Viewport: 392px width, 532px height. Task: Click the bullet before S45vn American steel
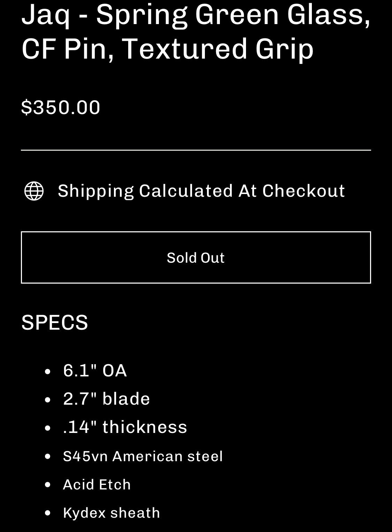[x=48, y=456]
